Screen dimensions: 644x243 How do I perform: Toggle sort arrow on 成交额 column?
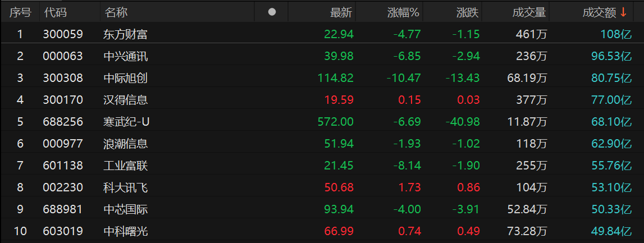tap(623, 12)
